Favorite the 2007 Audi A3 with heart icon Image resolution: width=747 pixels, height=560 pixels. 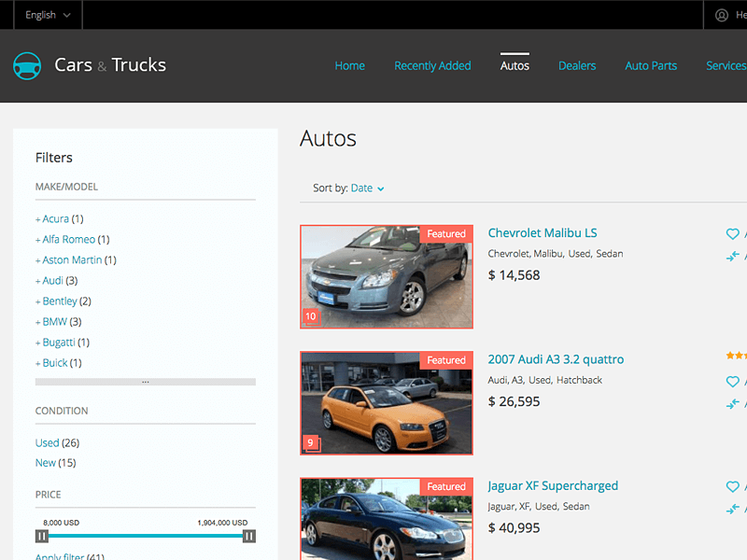[732, 382]
